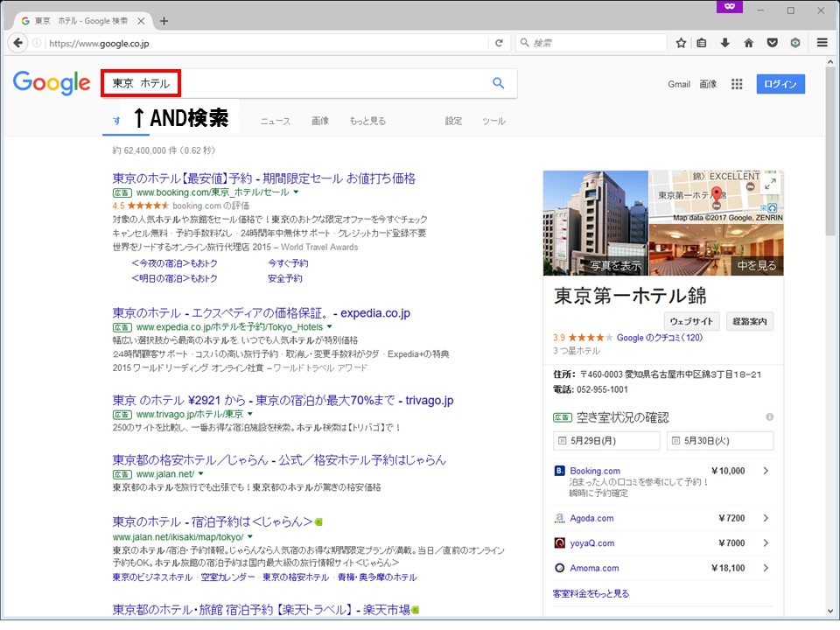Open the Gmail link
Screen dimensions: 840x630
click(x=679, y=84)
